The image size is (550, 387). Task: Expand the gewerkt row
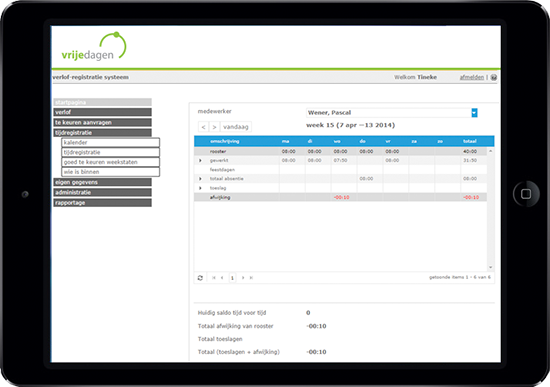click(x=200, y=160)
